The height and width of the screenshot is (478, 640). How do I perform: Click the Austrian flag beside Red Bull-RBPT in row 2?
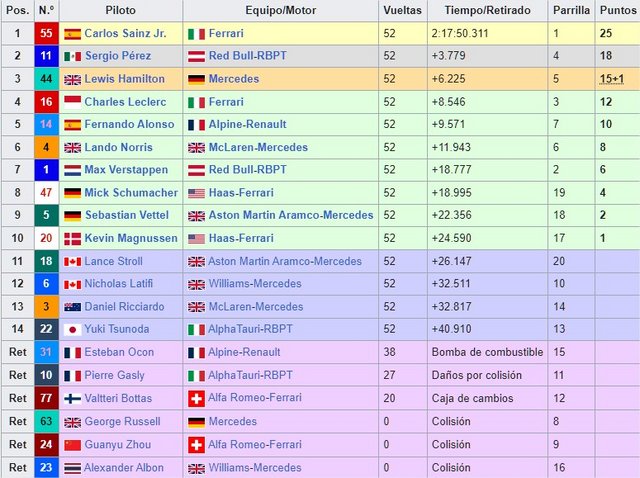(196, 56)
